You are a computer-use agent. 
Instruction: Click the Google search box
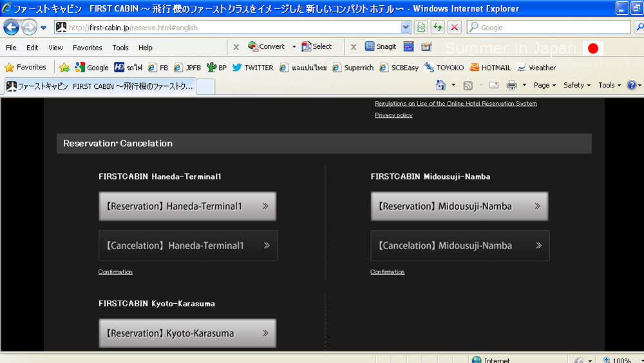tap(549, 28)
